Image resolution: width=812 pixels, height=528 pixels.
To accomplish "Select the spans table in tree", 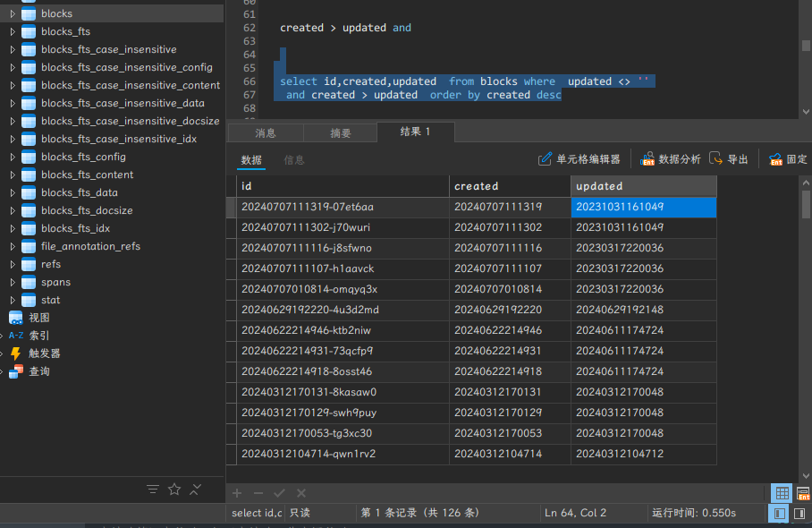I will [x=55, y=282].
